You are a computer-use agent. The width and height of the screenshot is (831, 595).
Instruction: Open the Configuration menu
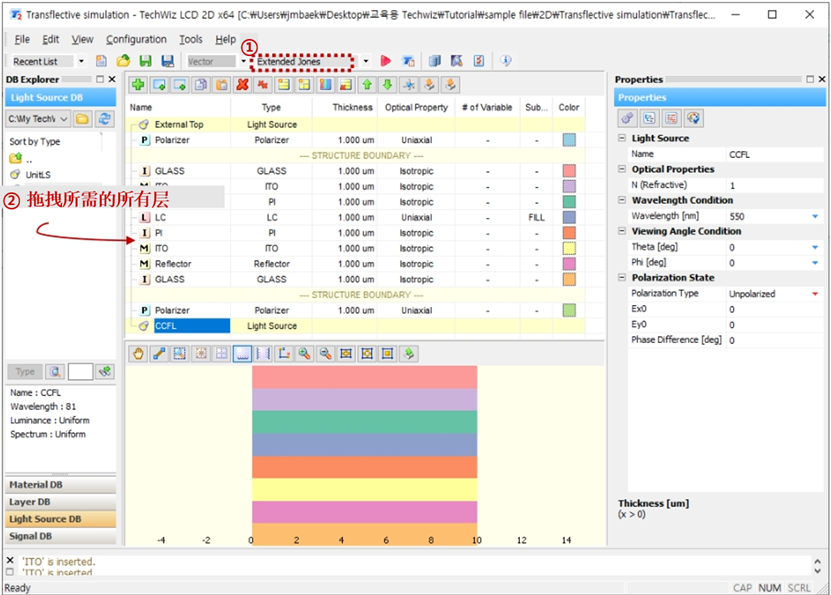[136, 39]
